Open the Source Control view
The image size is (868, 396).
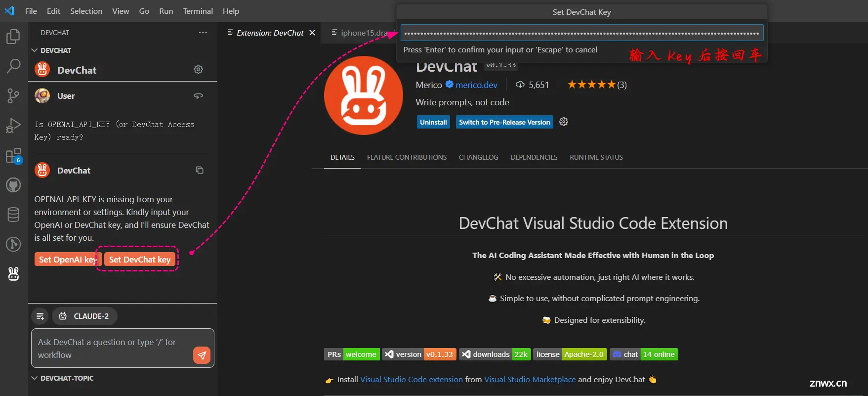13,96
